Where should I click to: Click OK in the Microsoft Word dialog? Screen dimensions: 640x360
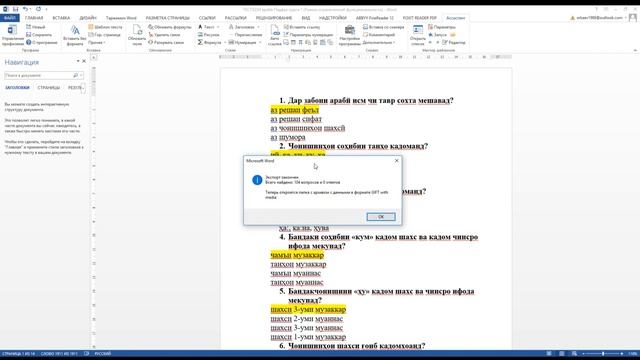[x=380, y=217]
